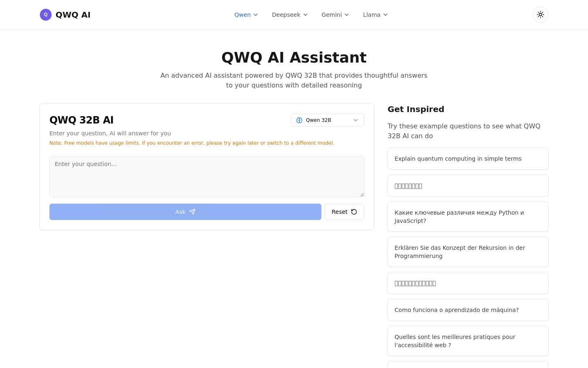The height and width of the screenshot is (368, 588).
Task: Expand the Gemini navigation menu
Action: (335, 15)
